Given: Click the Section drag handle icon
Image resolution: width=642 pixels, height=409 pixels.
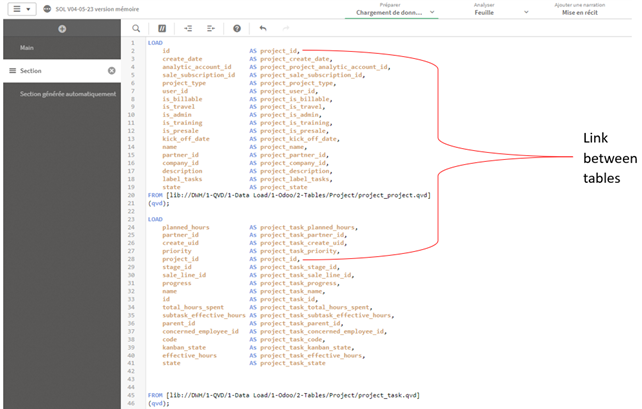Looking at the screenshot, I should [11, 71].
